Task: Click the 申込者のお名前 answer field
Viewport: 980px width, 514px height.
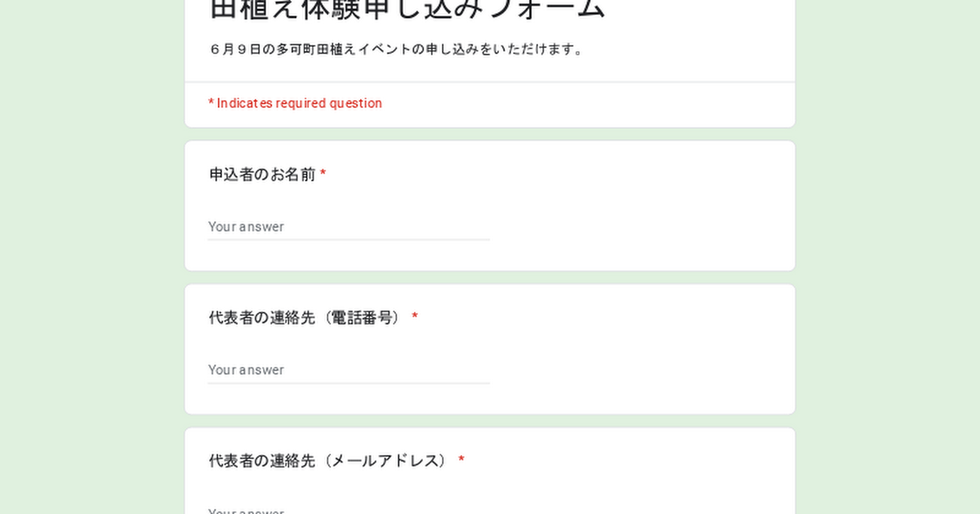Action: tap(349, 227)
